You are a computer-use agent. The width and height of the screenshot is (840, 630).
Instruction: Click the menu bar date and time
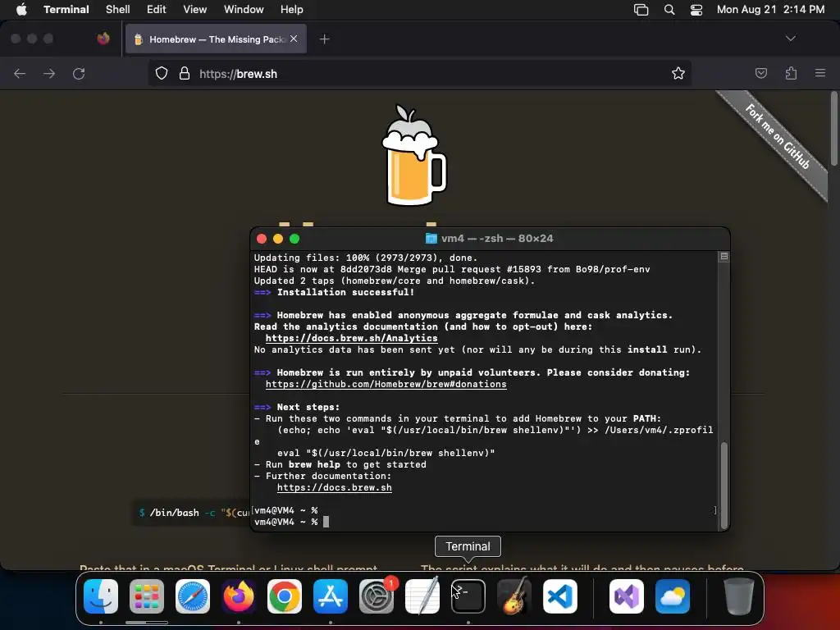770,9
